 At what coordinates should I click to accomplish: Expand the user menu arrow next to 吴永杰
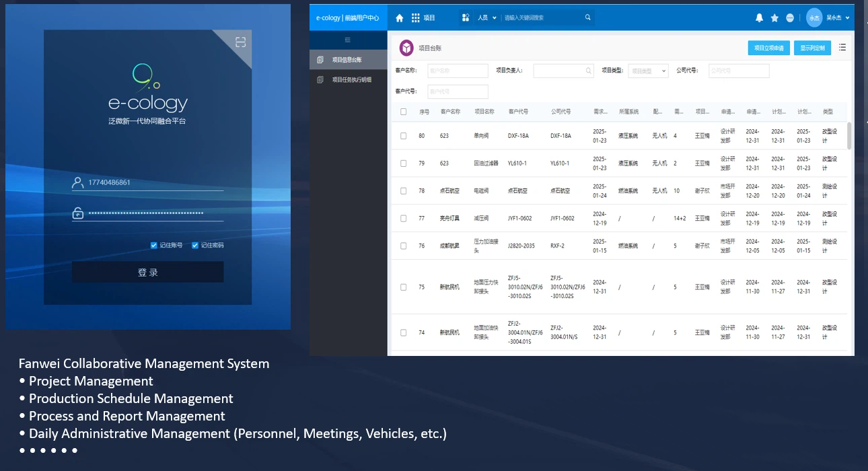coord(847,17)
